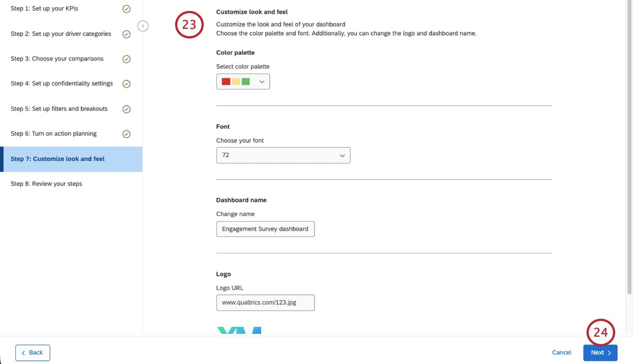Click the yellow swatch in color palette

coord(236,82)
